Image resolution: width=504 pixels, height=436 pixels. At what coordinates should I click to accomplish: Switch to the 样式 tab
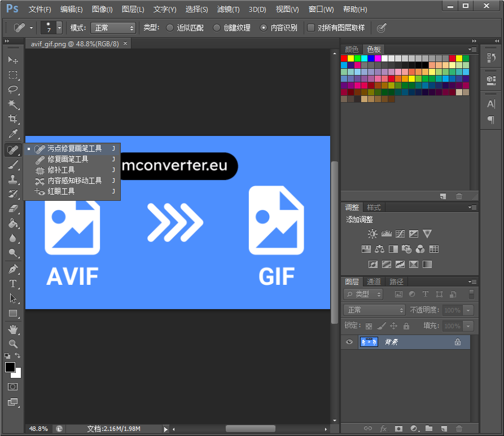[x=374, y=207]
